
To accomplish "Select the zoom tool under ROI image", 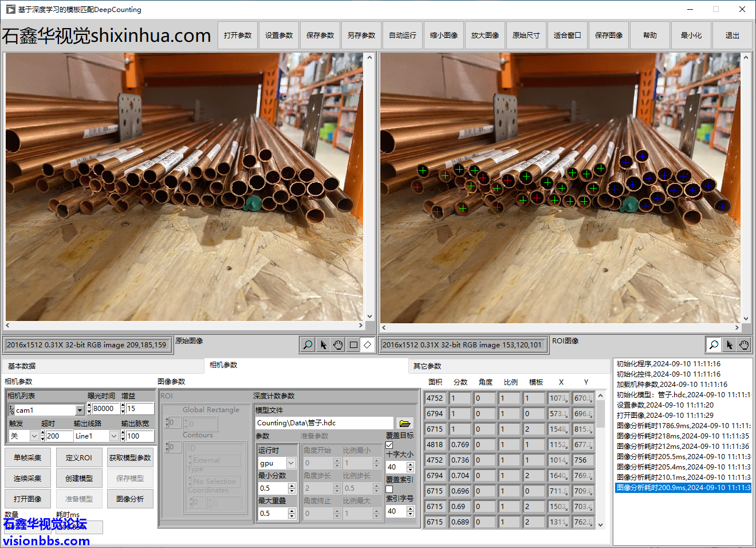I will click(714, 345).
